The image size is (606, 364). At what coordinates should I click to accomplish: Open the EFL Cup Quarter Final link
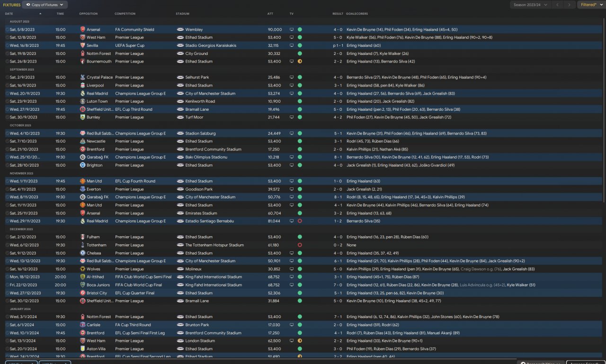point(134,293)
